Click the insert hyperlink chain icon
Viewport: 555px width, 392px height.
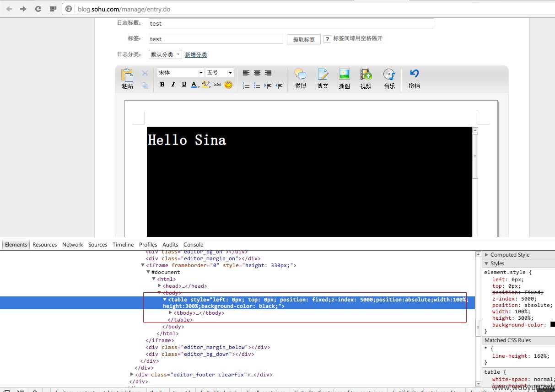217,85
